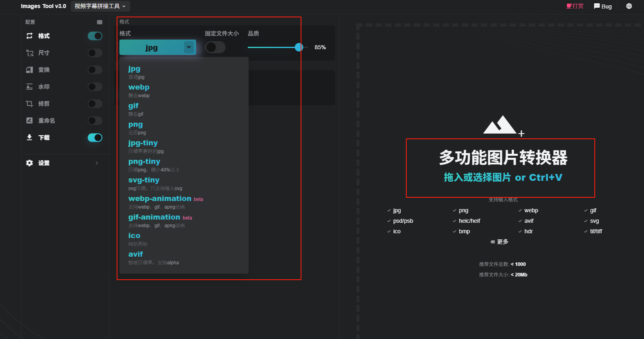Enable the 尺寸 toggle switch
Screen dimensions: 644x339
click(x=95, y=53)
